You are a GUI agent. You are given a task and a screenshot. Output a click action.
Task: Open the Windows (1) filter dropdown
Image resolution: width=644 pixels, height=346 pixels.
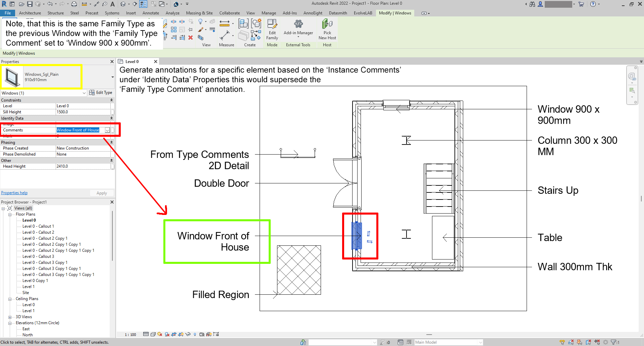(x=84, y=93)
